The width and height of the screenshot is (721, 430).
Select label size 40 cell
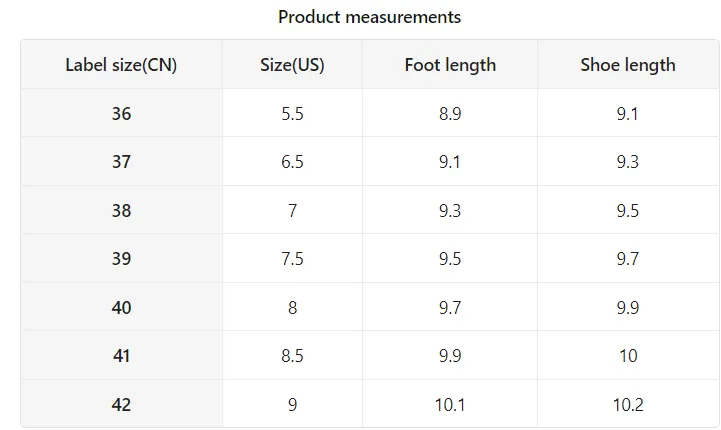(121, 307)
